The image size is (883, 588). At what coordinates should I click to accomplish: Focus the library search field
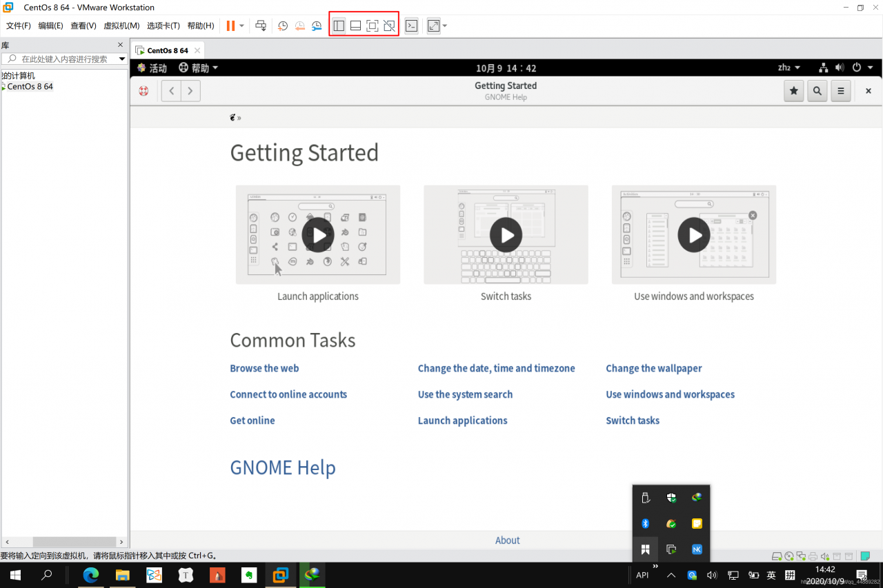pos(63,59)
